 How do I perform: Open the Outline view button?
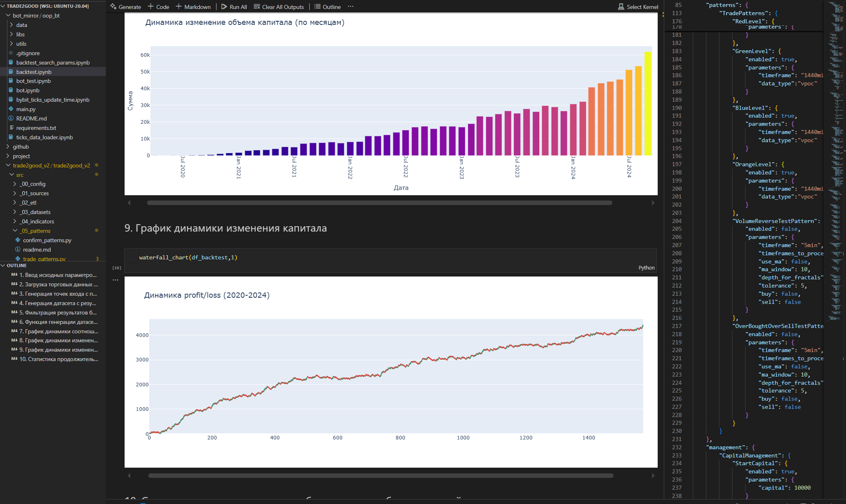[327, 7]
